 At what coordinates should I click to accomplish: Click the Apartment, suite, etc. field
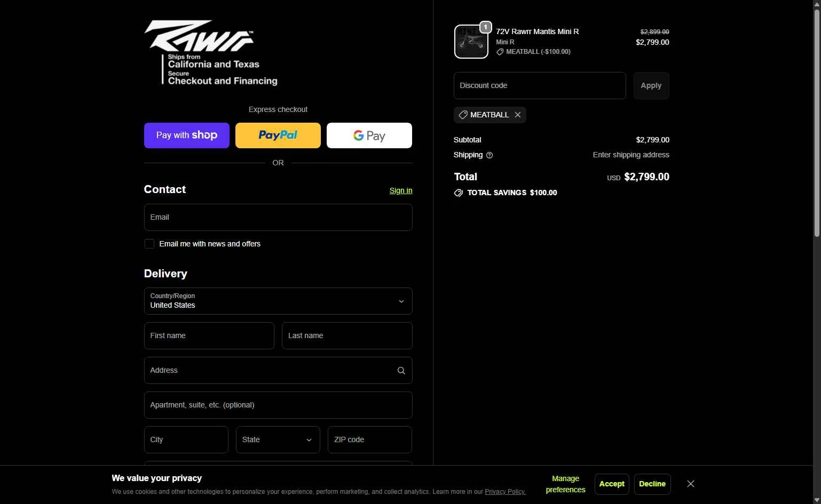coord(278,405)
